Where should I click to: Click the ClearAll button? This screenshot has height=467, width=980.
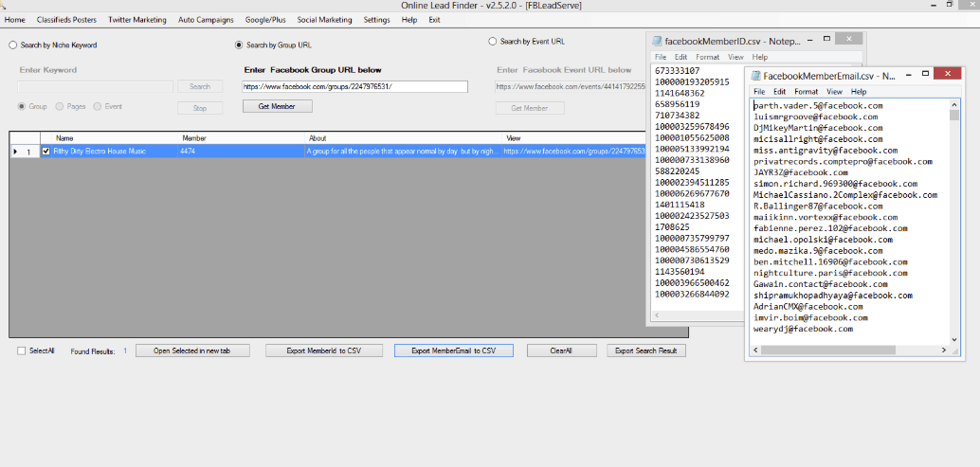561,350
